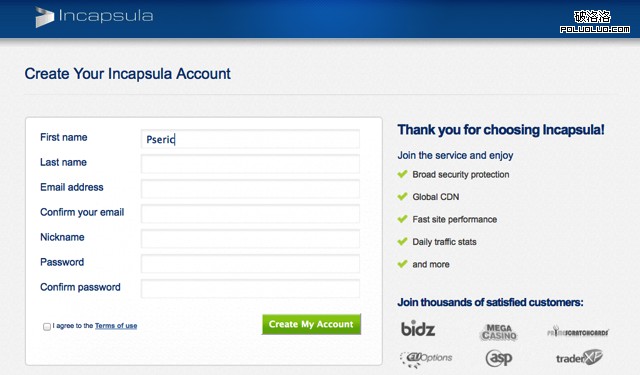Image resolution: width=640 pixels, height=375 pixels.
Task: Click the green checkmark beside Global CDN
Action: [x=402, y=197]
